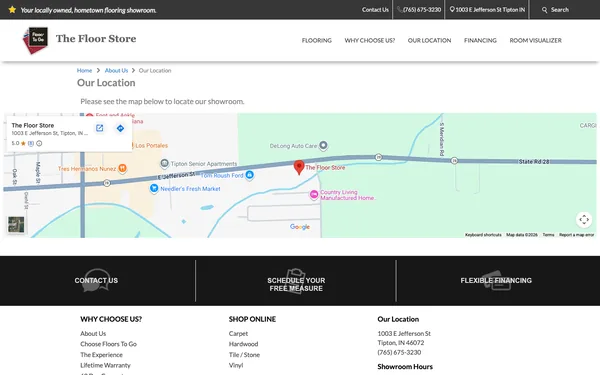This screenshot has width=600, height=375.
Task: Open the Financing nav item
Action: click(x=480, y=41)
